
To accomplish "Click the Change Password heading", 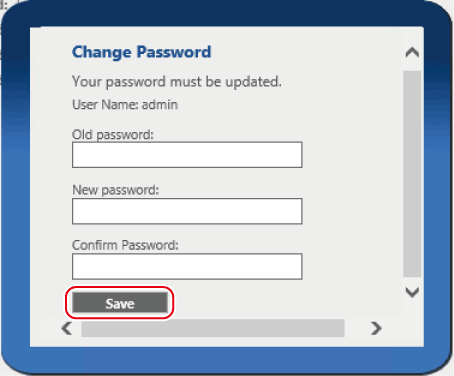I will tap(142, 52).
